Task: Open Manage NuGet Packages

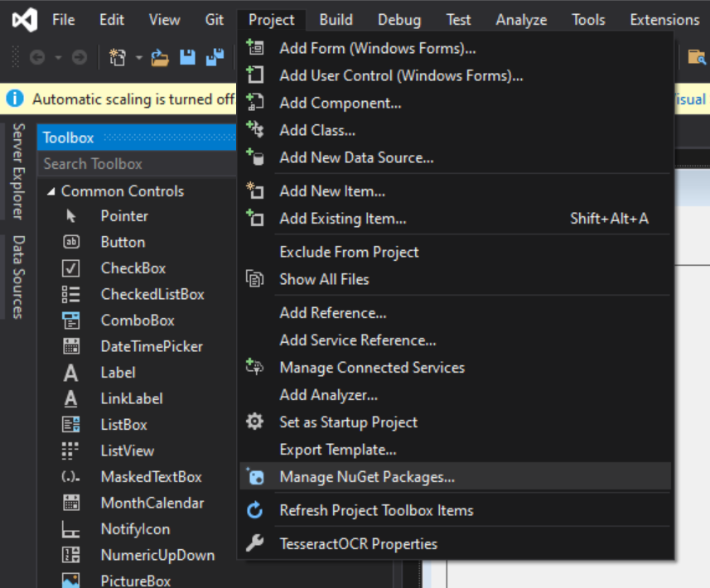Action: click(455, 477)
